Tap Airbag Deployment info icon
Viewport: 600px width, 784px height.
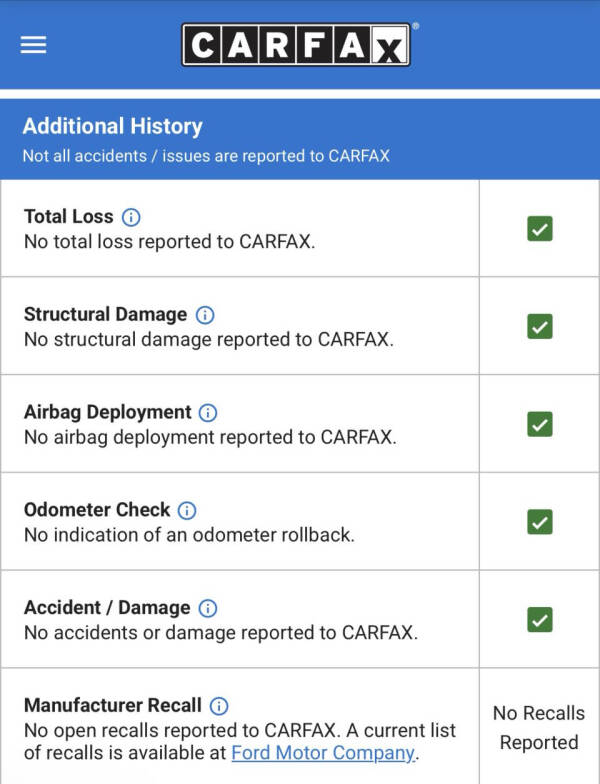click(x=208, y=412)
